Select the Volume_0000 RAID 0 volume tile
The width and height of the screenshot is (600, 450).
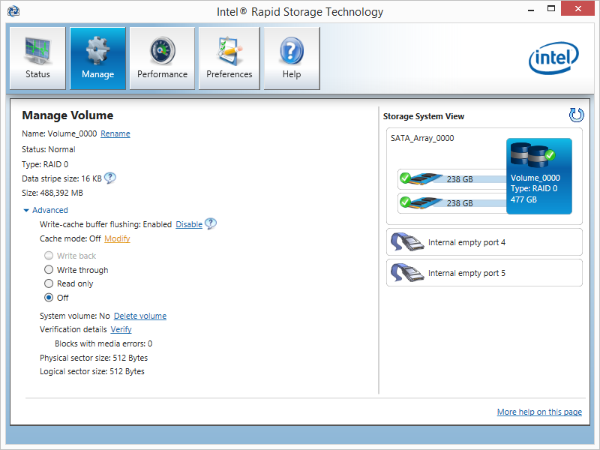click(x=539, y=176)
